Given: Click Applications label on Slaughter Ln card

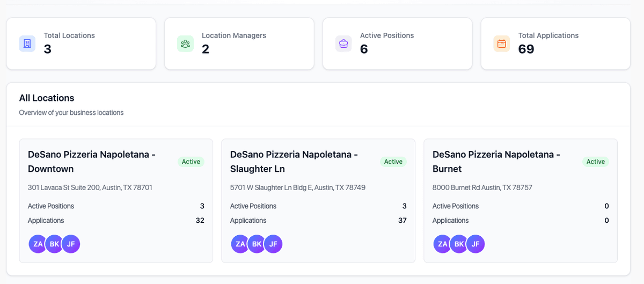Looking at the screenshot, I should click(x=248, y=221).
